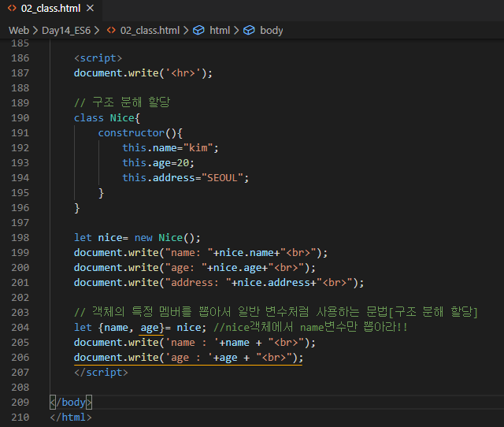Click the 'constructor(){' line

tap(140, 133)
